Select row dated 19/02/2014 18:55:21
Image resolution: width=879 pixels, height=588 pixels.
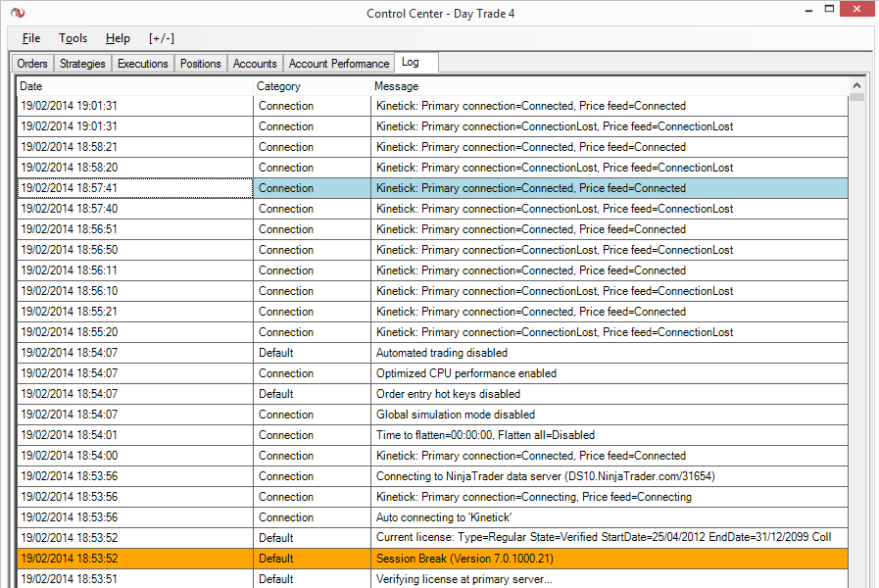pos(432,312)
